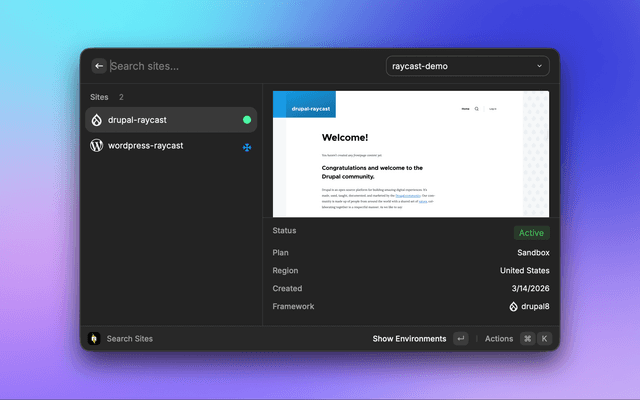Click the United States region value
This screenshot has height=400, width=640.
pos(524,271)
